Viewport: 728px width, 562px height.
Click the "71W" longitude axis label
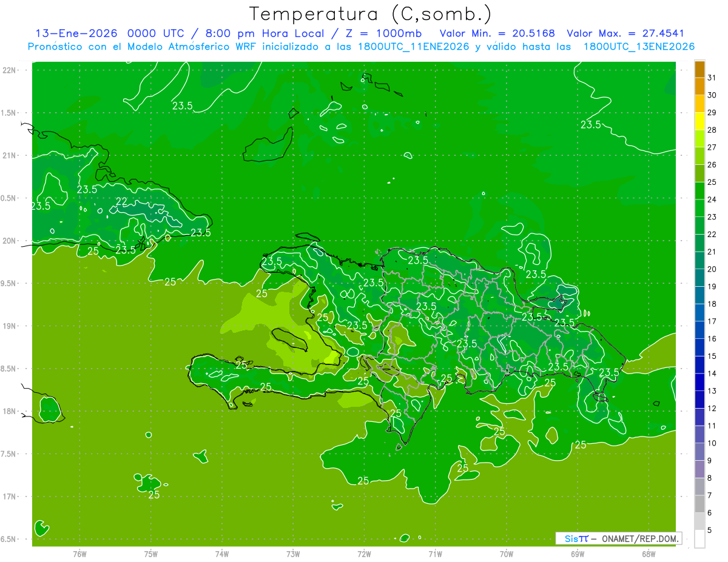click(x=435, y=554)
